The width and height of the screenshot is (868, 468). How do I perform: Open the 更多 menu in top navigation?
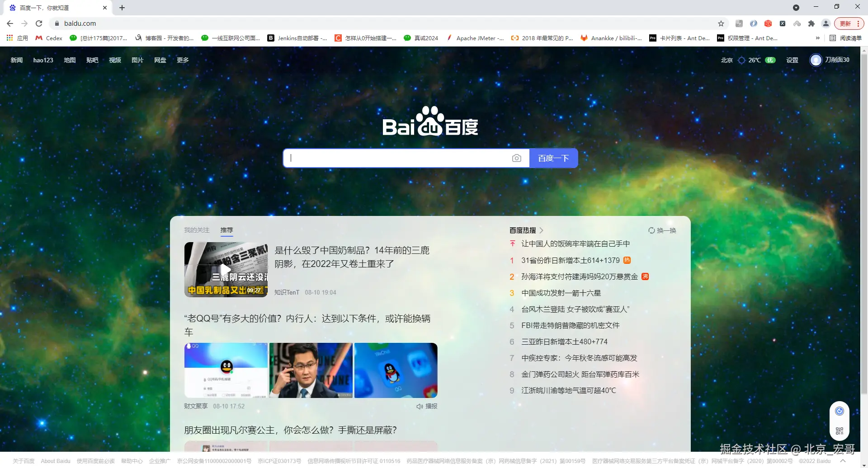pyautogui.click(x=183, y=60)
